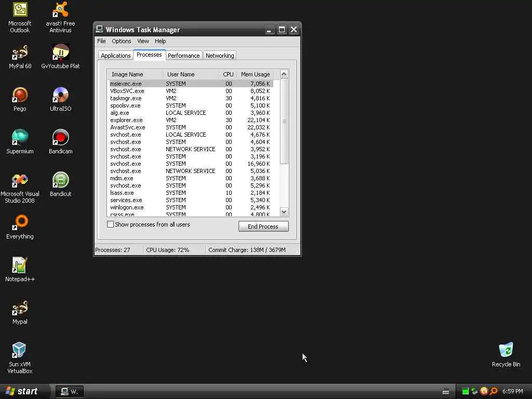Click the Everything magnifier tray icon
This screenshot has height=399, width=532.
tap(494, 391)
